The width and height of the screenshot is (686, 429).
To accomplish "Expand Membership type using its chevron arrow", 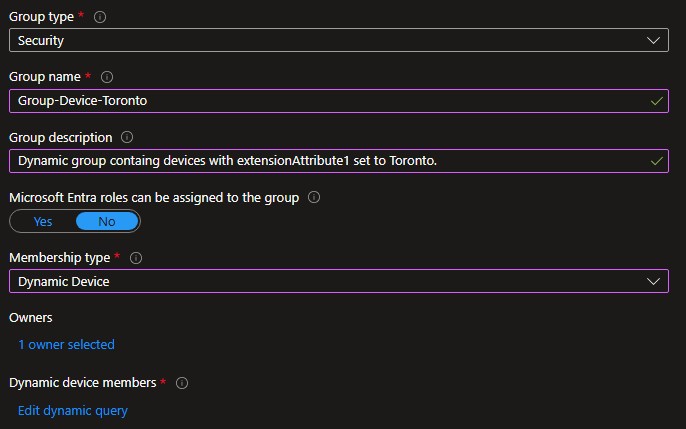I will [654, 281].
